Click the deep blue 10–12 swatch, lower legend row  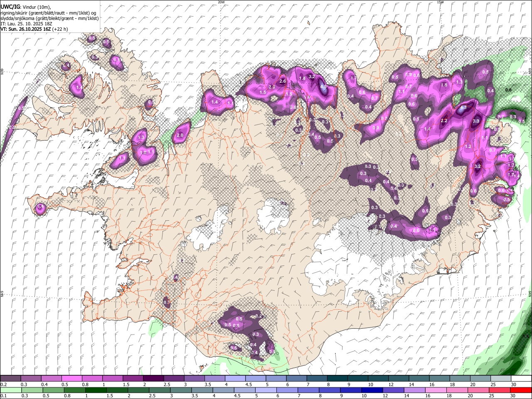pos(372,390)
